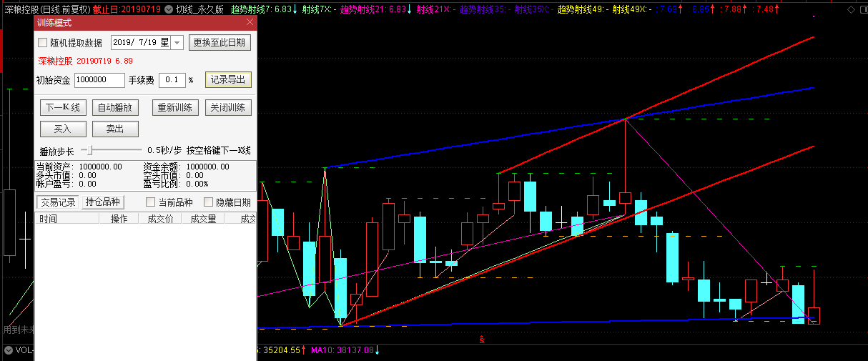Click 盈亏比例: 0.00% text
The image size is (868, 361).
[176, 184]
